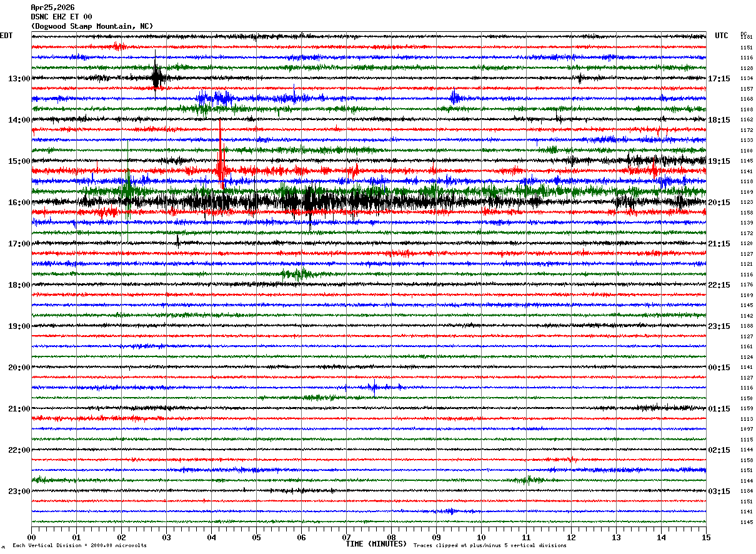Image resolution: width=756 pixels, height=554 pixels.
Task: Click the DC offset value 1188
Action: (x=746, y=326)
